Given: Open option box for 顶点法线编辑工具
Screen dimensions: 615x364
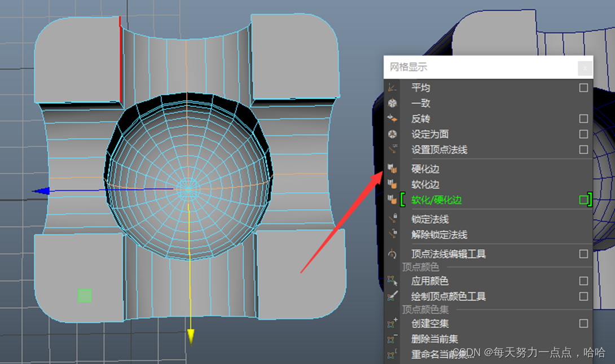Looking at the screenshot, I should tap(583, 254).
